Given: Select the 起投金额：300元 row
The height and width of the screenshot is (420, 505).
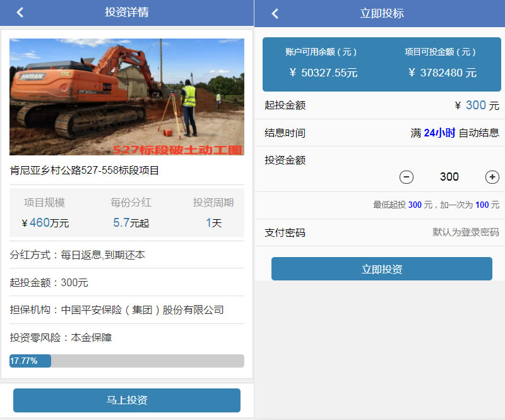Looking at the screenshot, I should [x=127, y=282].
